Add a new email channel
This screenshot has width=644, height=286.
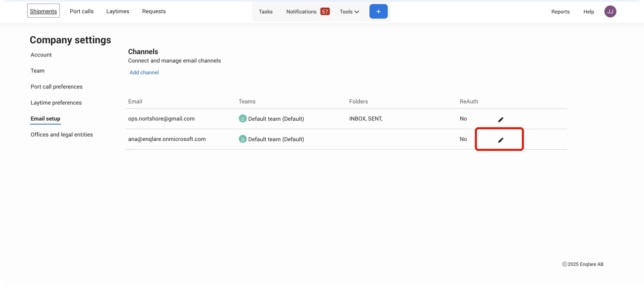point(144,72)
